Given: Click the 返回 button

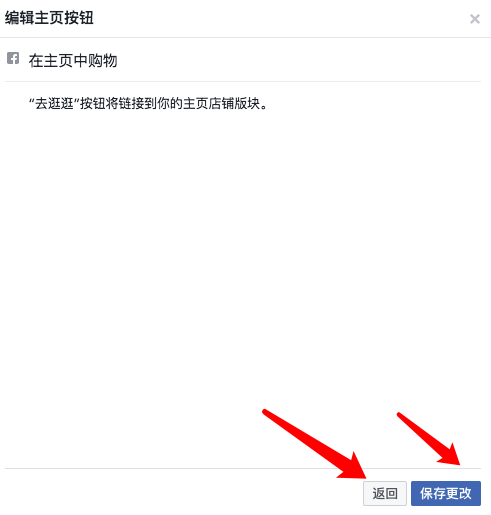Looking at the screenshot, I should (385, 493).
